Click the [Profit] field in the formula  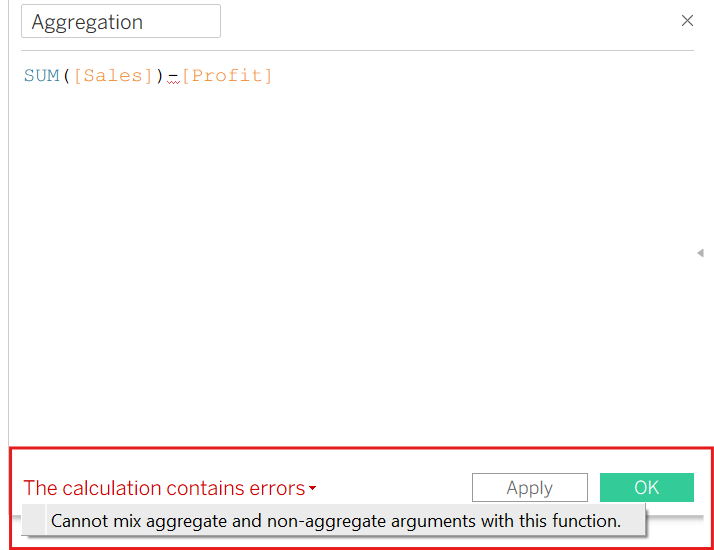227,76
